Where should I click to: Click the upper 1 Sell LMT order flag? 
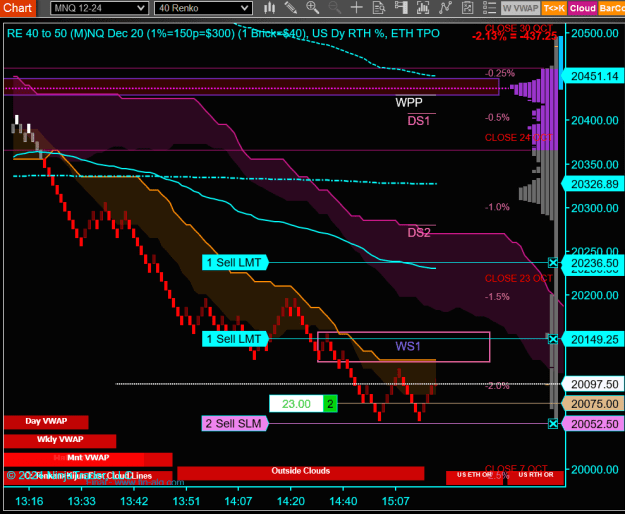tap(235, 263)
